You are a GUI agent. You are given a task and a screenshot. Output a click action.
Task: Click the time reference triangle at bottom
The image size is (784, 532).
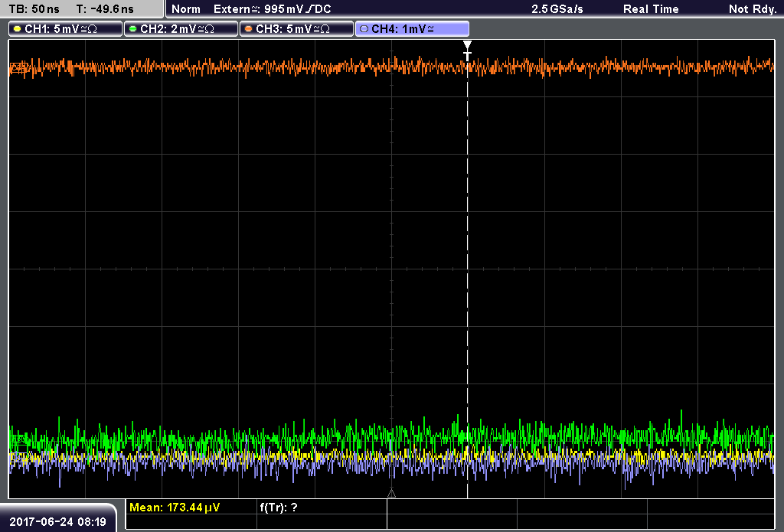(x=391, y=494)
